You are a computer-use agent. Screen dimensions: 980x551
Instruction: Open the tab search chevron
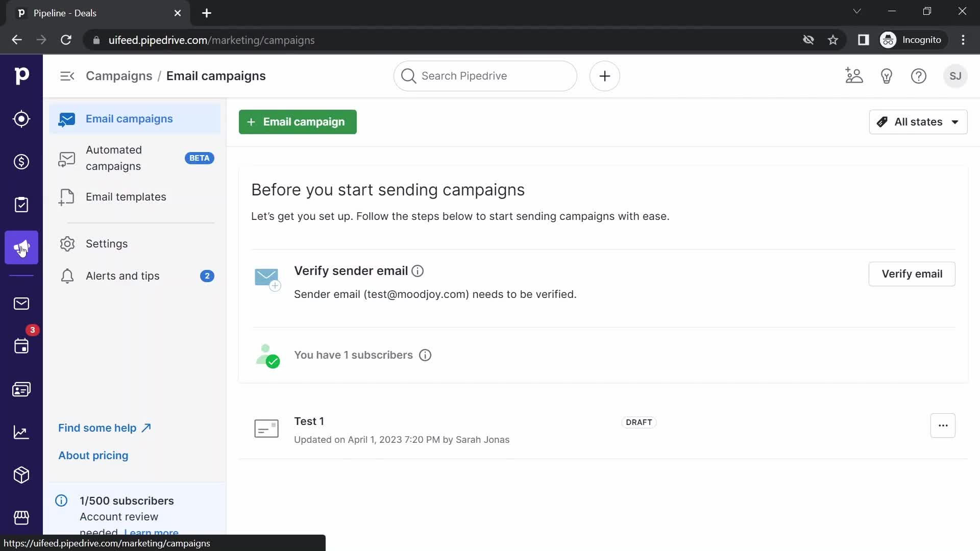point(857,11)
